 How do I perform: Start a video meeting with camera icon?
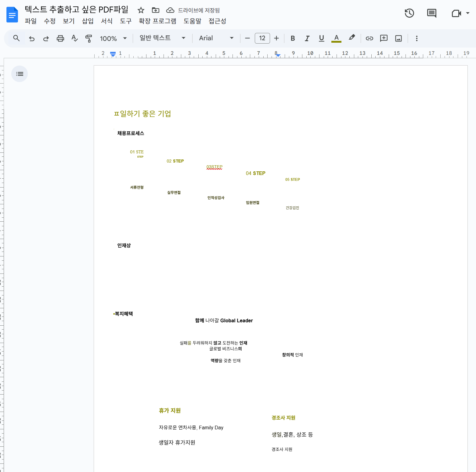456,13
